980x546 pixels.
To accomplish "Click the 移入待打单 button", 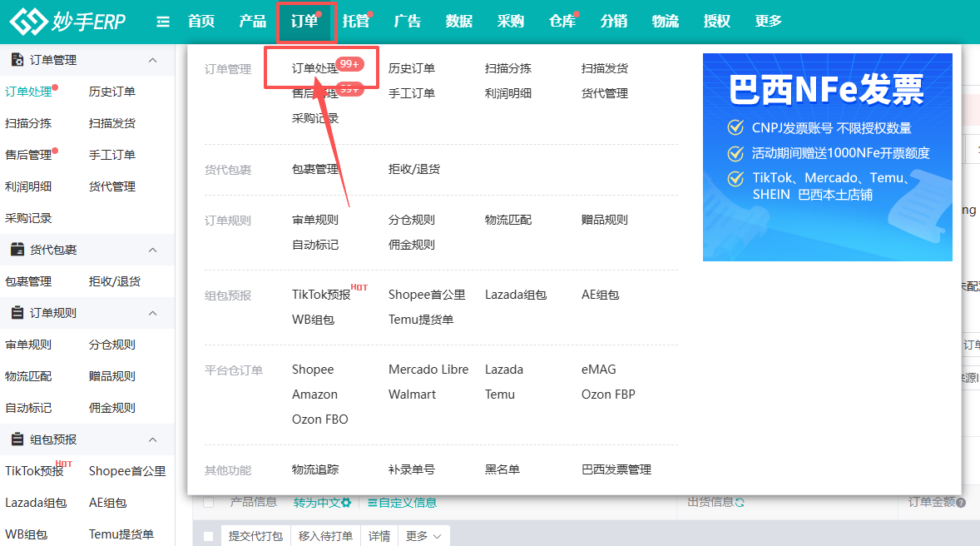I will pos(325,536).
